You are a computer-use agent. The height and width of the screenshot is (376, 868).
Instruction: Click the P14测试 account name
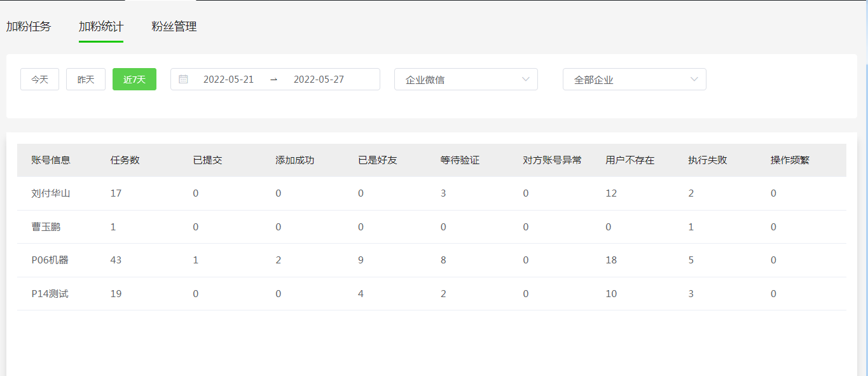click(x=50, y=294)
